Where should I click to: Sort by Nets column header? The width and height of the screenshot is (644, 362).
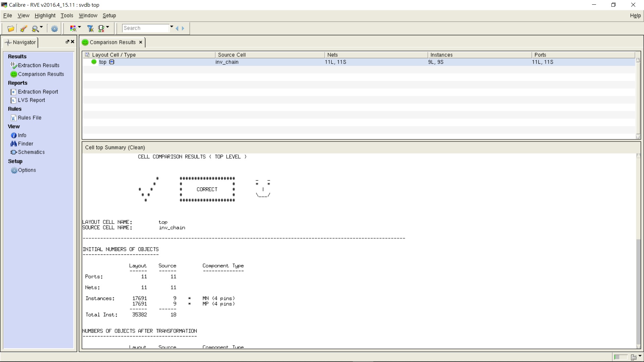(x=376, y=55)
